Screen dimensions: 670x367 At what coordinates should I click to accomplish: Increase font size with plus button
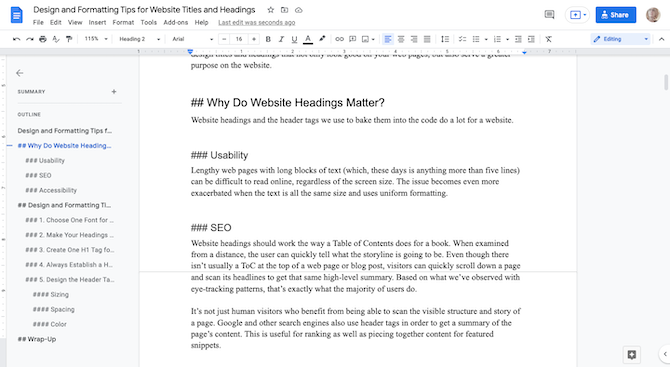(254, 39)
